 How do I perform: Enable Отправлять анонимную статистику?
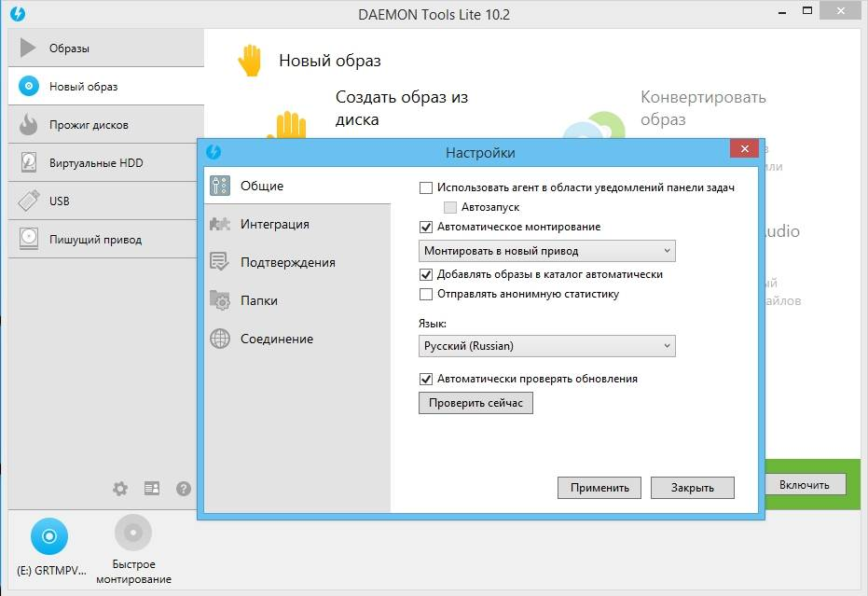426,294
